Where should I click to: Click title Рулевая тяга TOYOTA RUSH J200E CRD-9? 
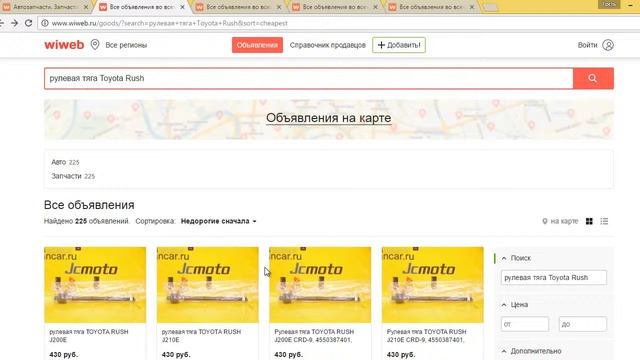coord(314,336)
